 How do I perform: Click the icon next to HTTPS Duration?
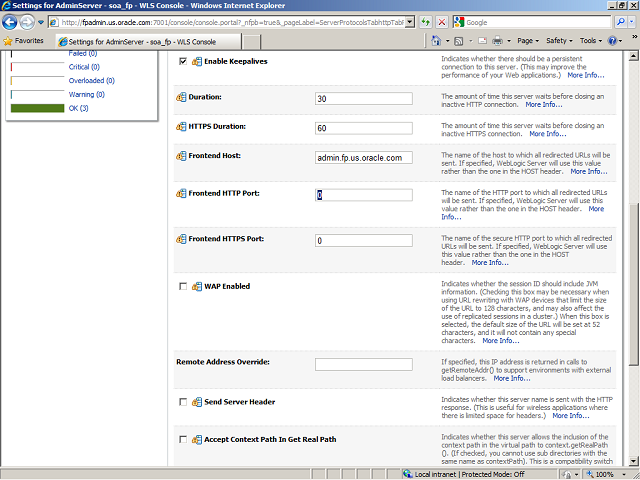point(181,128)
